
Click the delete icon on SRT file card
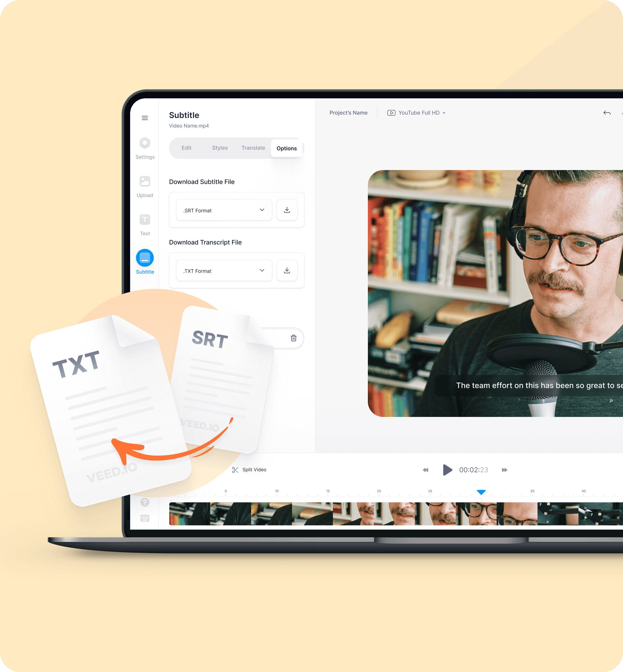[293, 338]
